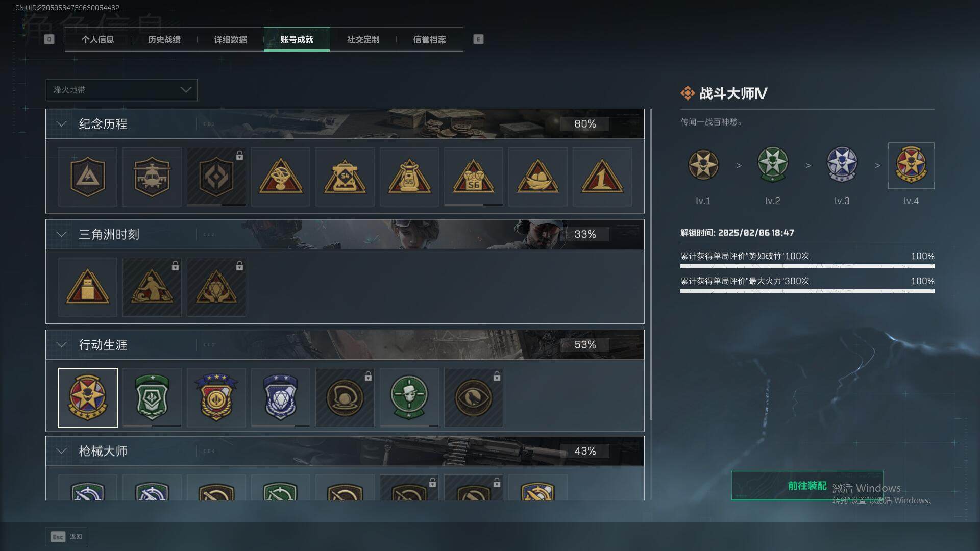Collapse the 三角洲时刻 section

[61, 234]
